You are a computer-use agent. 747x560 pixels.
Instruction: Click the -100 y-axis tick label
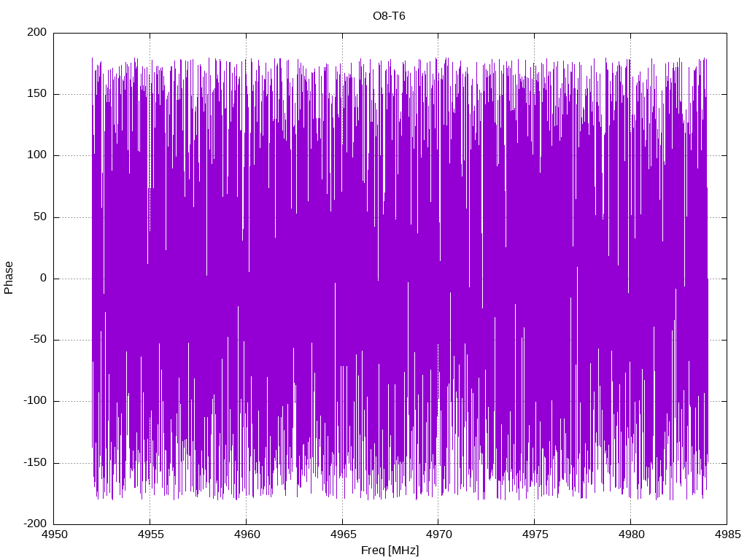(35, 401)
